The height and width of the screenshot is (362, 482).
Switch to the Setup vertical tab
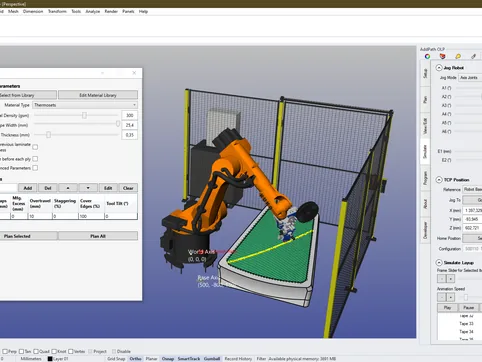tap(425, 73)
